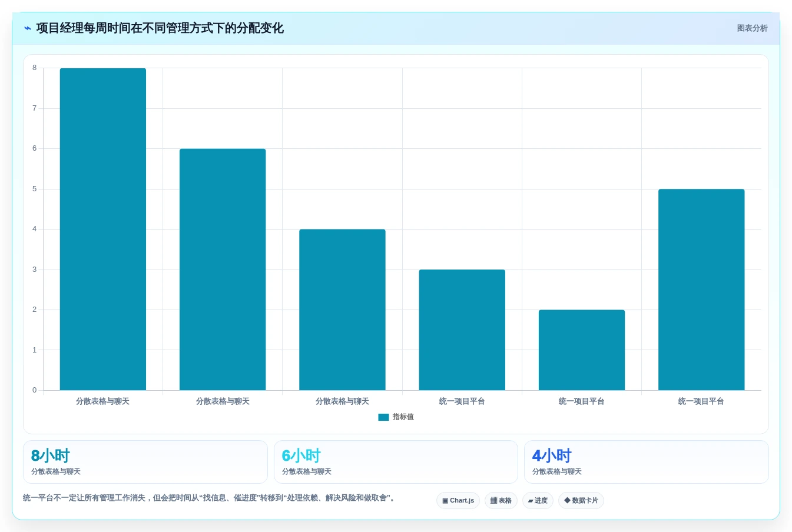Screen dimensions: 792x532
Task: Select the 6小时 data card
Action: 396,462
